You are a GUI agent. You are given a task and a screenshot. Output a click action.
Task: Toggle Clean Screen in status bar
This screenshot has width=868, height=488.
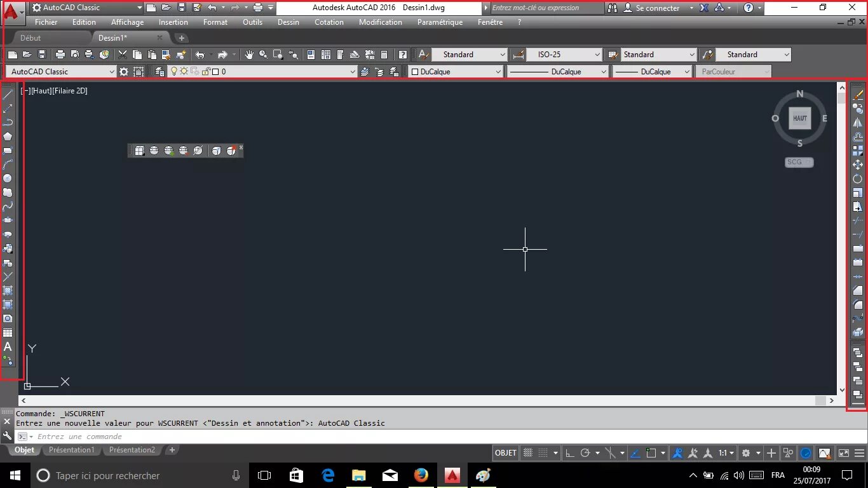click(844, 453)
